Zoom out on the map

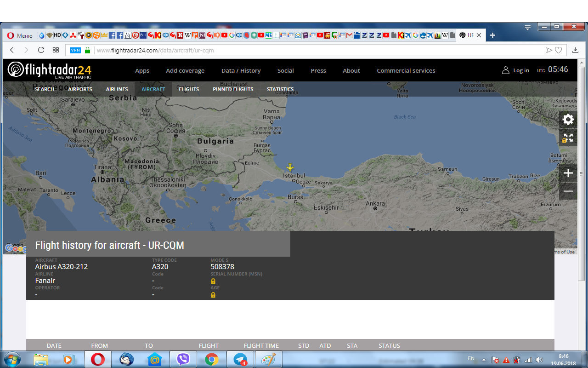(x=568, y=191)
